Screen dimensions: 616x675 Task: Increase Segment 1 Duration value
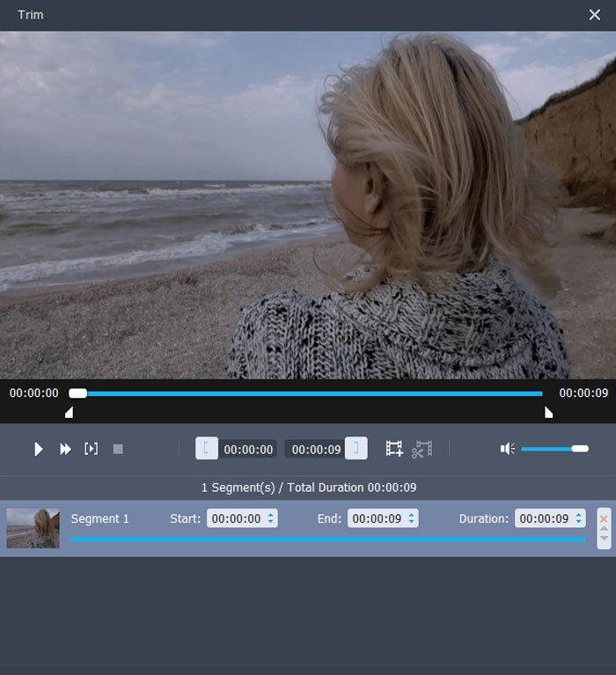(x=578, y=515)
